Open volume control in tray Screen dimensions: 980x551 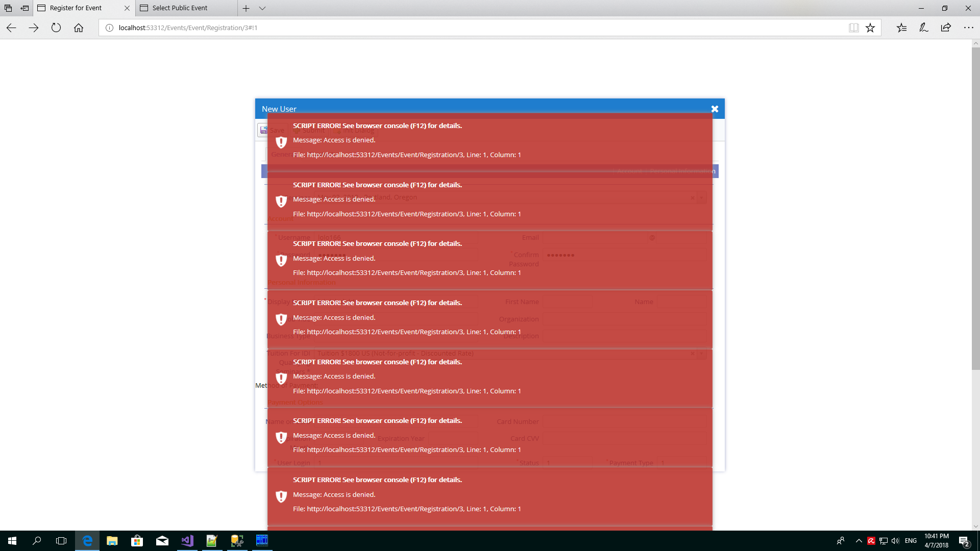[895, 541]
